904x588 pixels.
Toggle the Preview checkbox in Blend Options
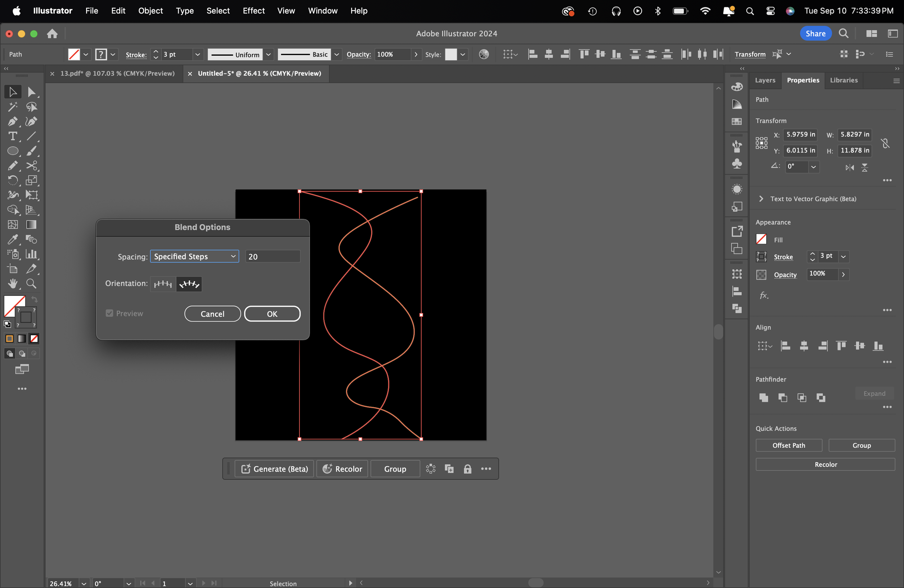[110, 313]
